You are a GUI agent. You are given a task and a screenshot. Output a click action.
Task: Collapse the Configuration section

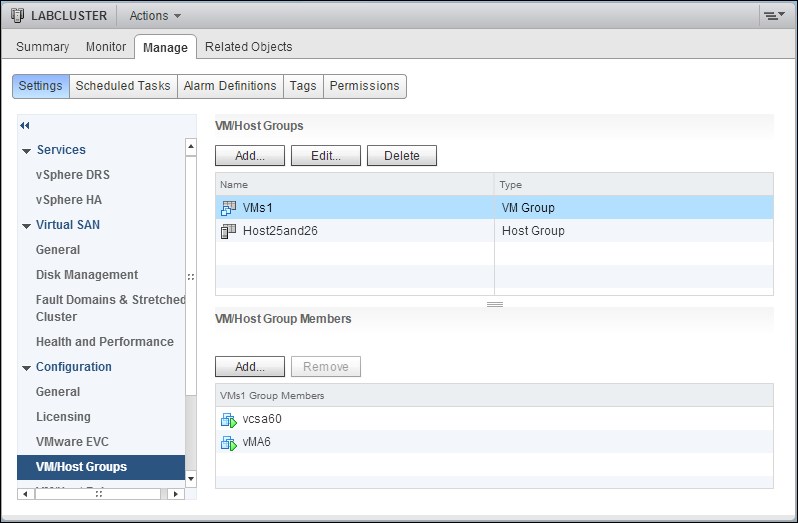click(26, 367)
